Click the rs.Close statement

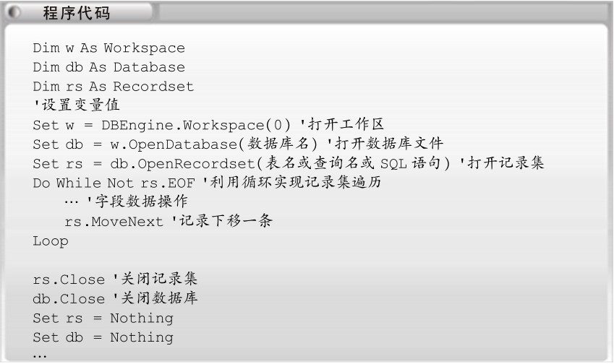[69, 279]
